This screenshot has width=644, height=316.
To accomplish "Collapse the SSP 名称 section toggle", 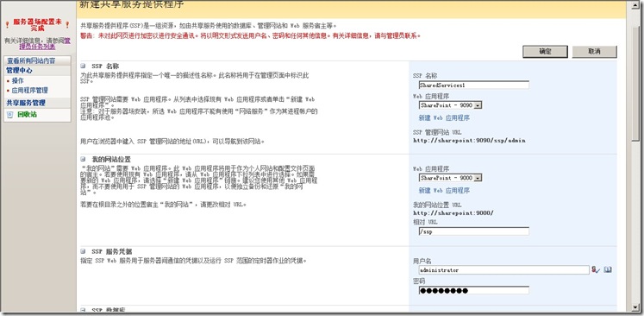I will click(83, 66).
